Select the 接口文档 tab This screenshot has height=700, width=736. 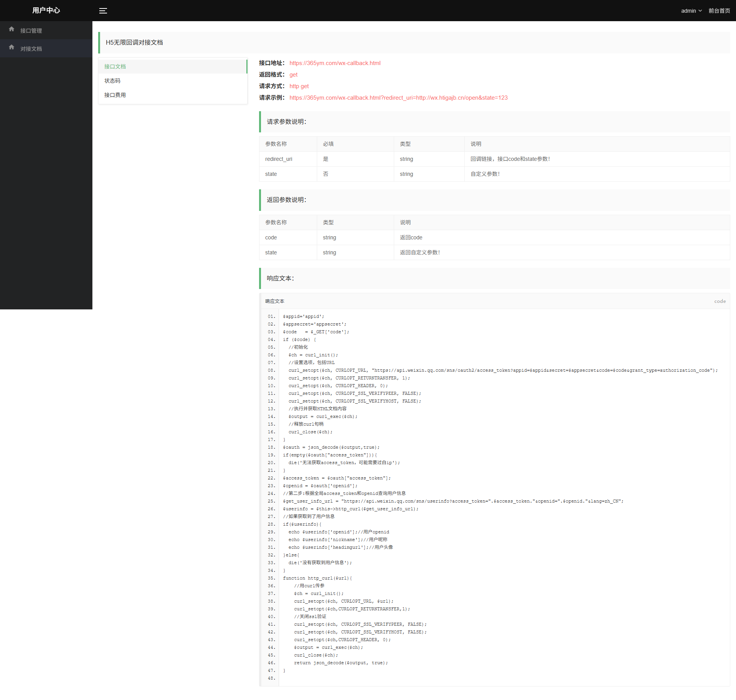(115, 67)
